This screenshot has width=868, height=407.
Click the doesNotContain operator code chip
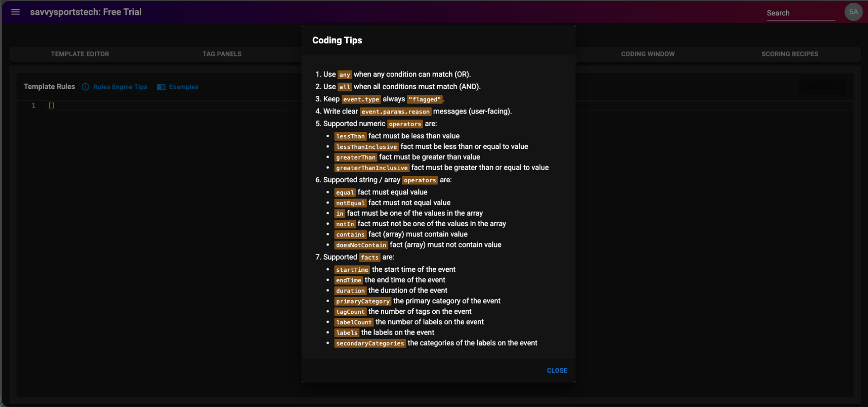click(361, 245)
